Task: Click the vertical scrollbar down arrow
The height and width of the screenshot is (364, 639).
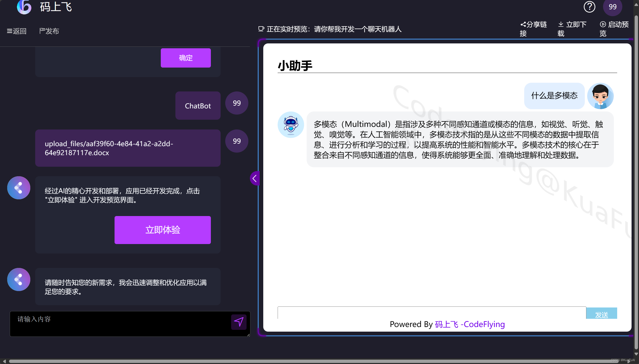Action: [636, 354]
